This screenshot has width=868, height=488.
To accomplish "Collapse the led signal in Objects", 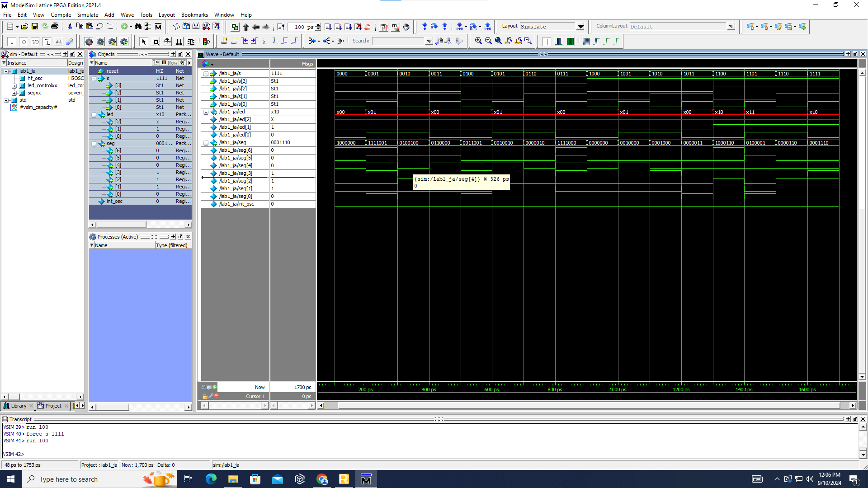I will [x=94, y=115].
